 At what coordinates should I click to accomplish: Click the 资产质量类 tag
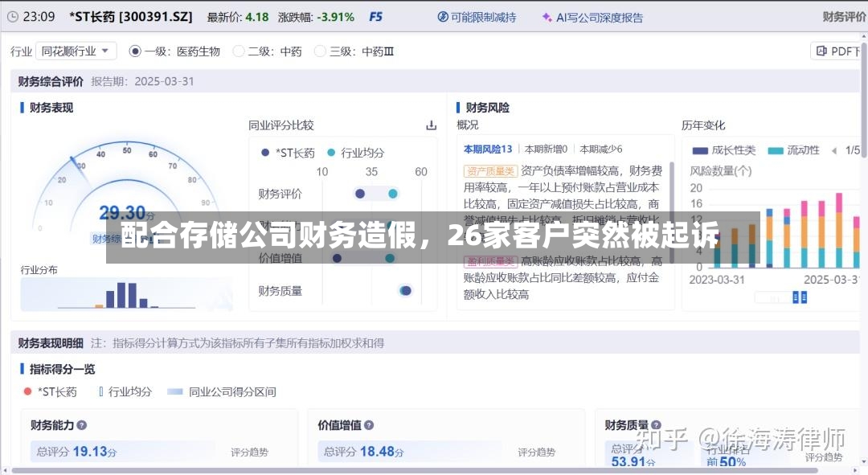(x=490, y=171)
